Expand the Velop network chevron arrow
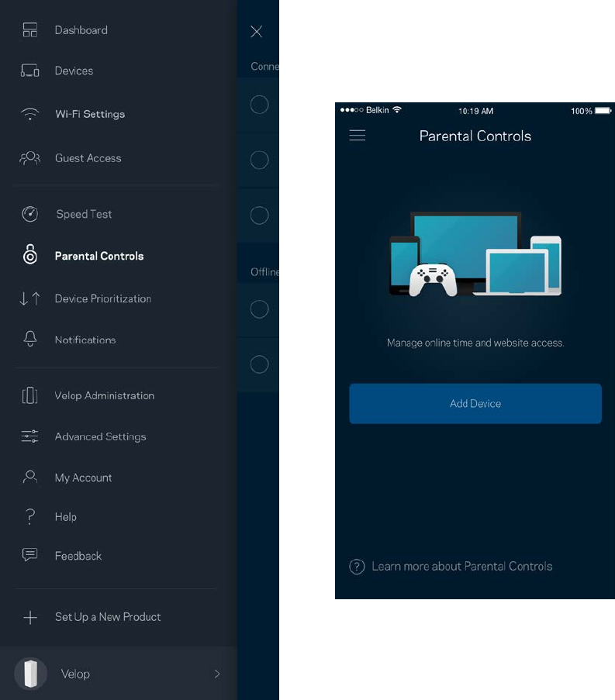This screenshot has height=700, width=615. coord(217,674)
